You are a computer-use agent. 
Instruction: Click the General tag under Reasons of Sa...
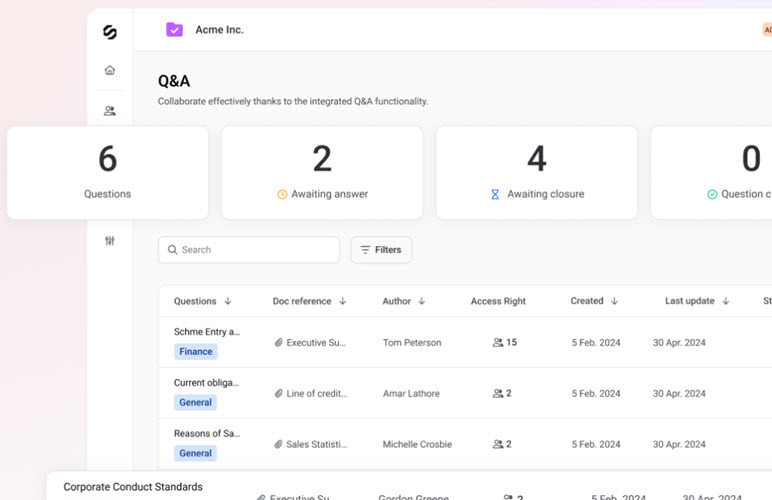[195, 453]
